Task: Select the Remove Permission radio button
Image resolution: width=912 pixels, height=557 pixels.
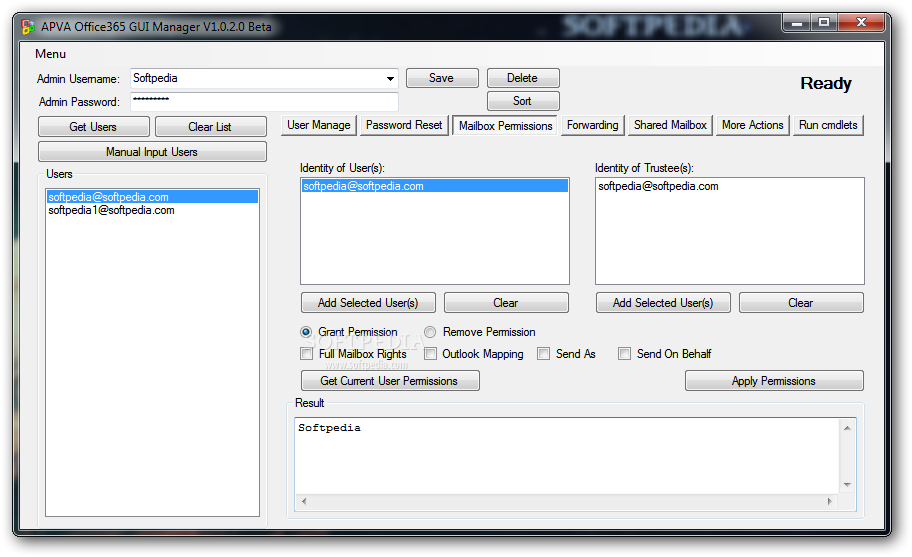Action: (430, 332)
